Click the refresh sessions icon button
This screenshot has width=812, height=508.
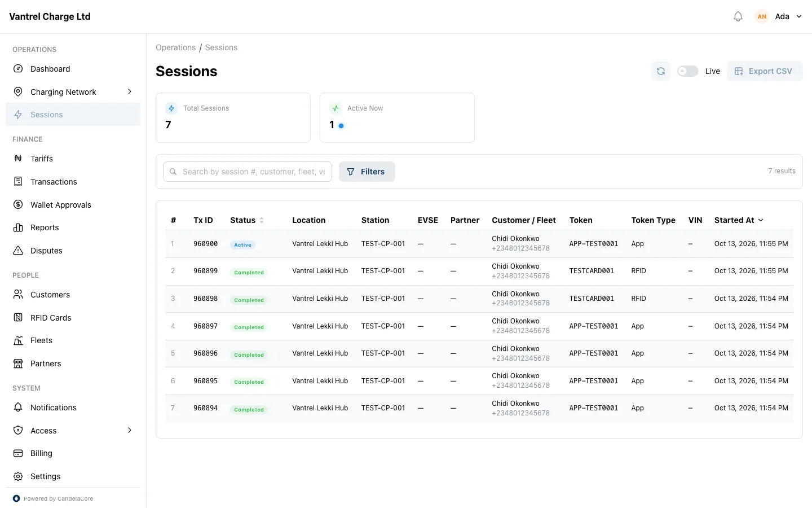pos(661,71)
